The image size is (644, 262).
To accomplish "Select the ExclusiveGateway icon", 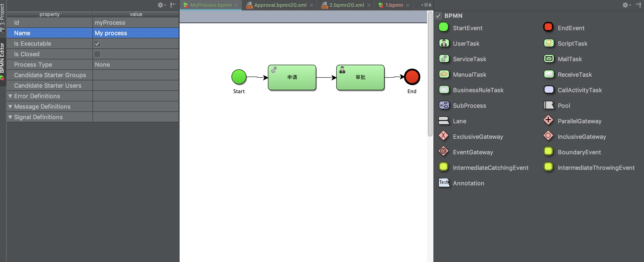I will pyautogui.click(x=444, y=136).
